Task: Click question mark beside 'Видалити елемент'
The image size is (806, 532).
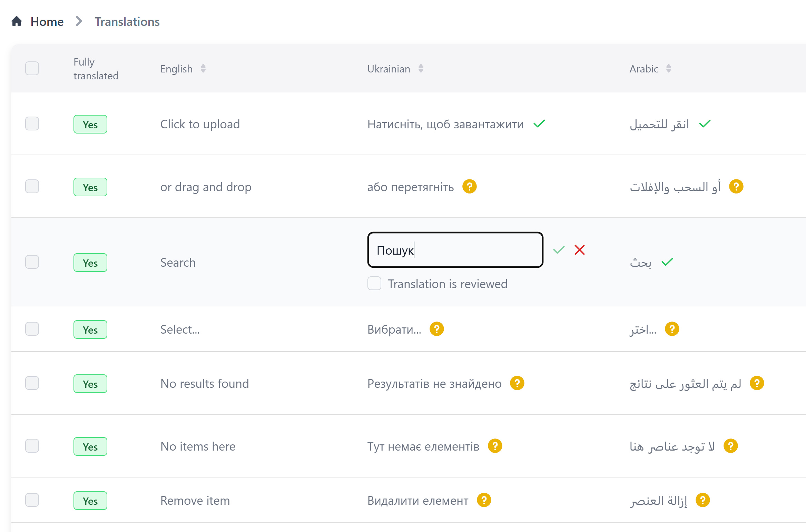Action: tap(484, 500)
